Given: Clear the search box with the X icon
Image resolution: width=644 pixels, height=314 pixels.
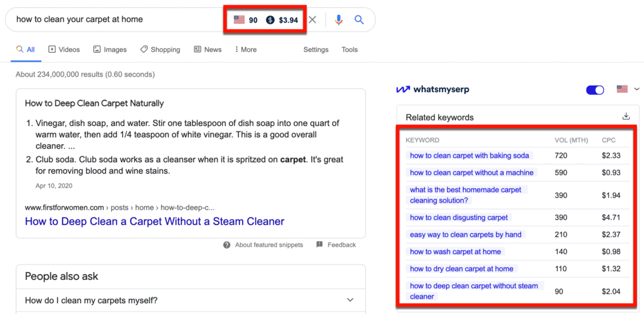Looking at the screenshot, I should (x=312, y=20).
